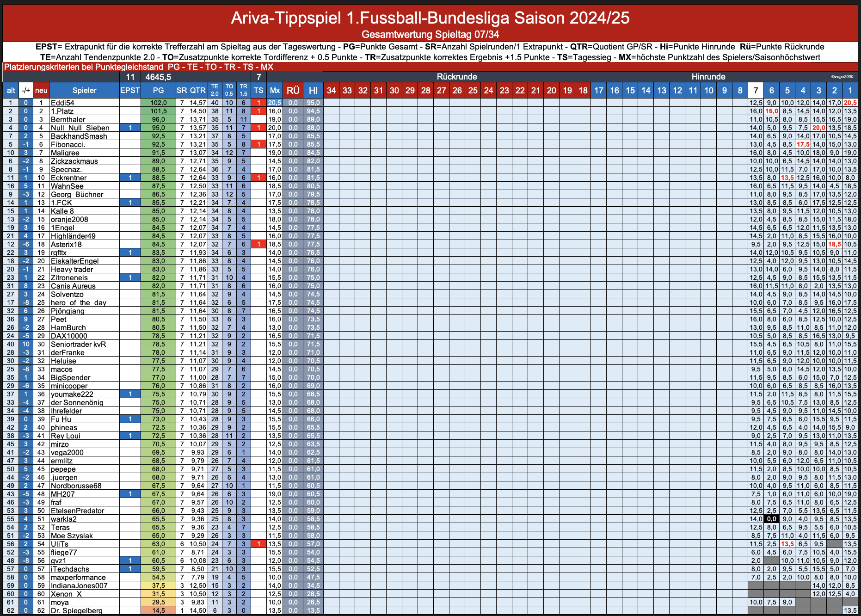This screenshot has height=616, width=861.
Task: Click player name Nordborusse68
Action: (x=76, y=486)
